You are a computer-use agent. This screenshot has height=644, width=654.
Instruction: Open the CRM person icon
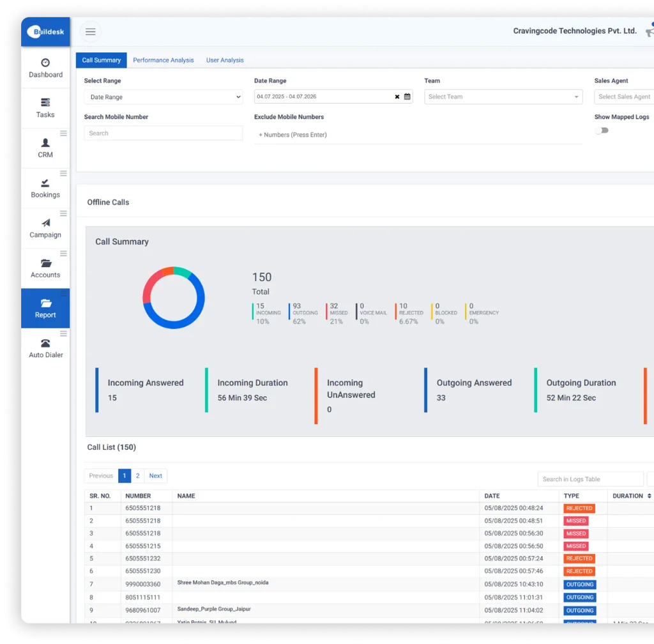[x=45, y=142]
